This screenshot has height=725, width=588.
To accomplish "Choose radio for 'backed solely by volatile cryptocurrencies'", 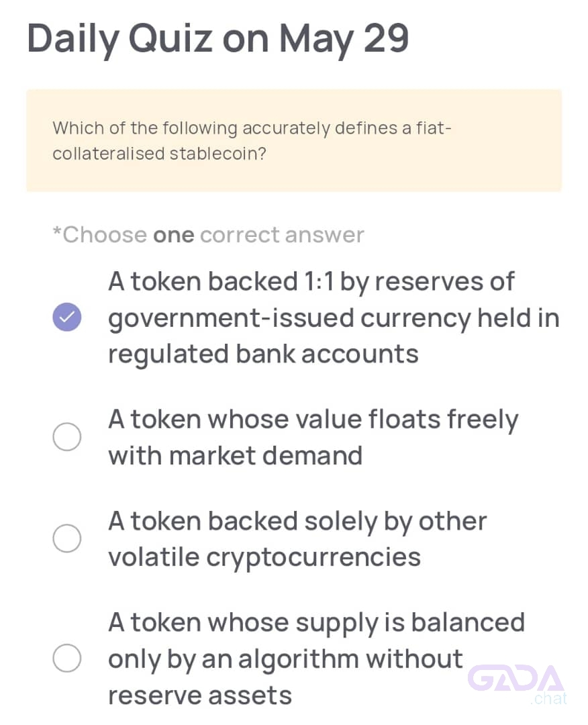I will [x=67, y=538].
